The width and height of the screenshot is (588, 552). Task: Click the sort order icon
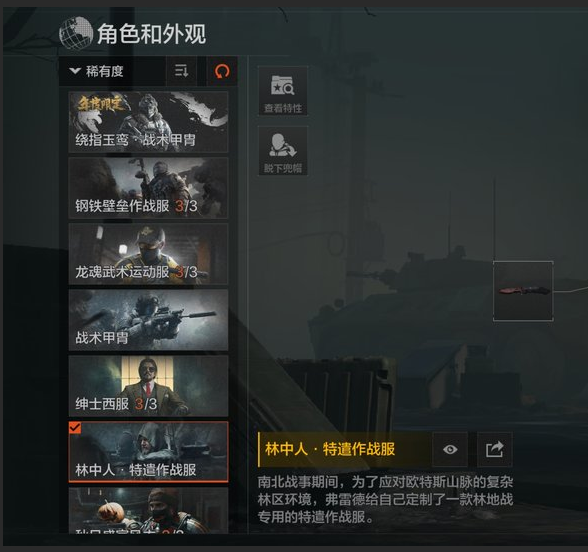tap(182, 71)
